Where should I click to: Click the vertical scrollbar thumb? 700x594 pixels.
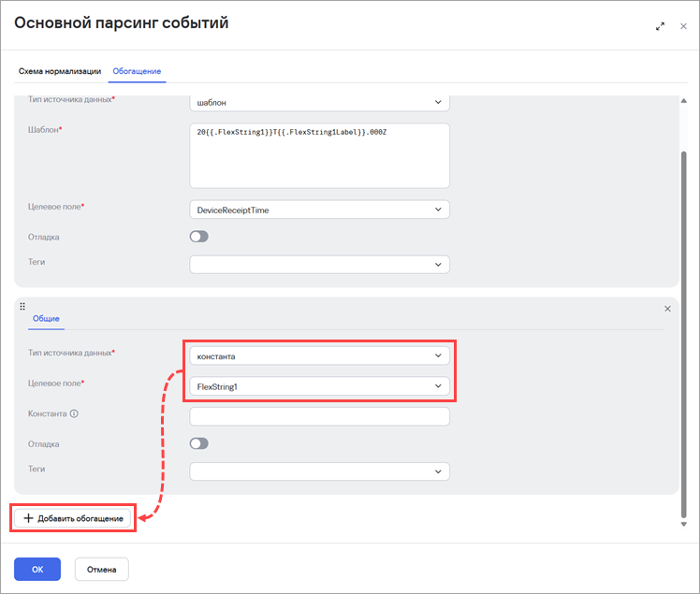(683, 334)
